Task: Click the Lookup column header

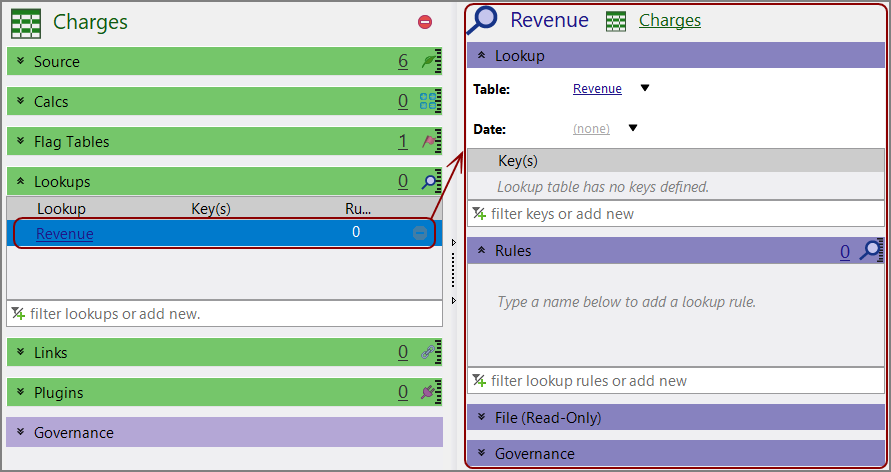Action: coord(61,209)
